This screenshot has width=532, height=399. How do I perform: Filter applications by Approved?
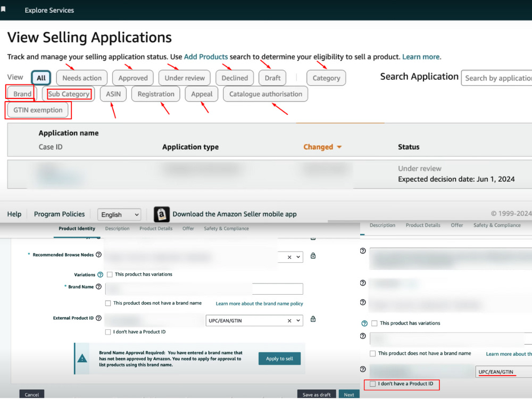pyautogui.click(x=133, y=78)
